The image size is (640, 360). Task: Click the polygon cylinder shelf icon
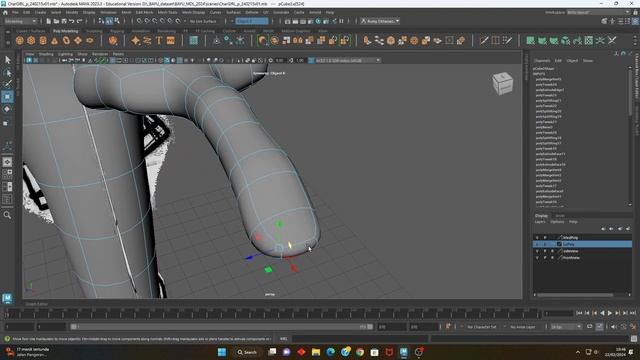[43, 40]
